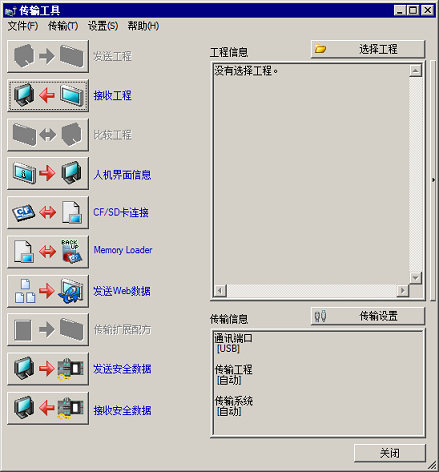Click the 传输设置 transfer settings button
The image size is (439, 472).
(368, 316)
